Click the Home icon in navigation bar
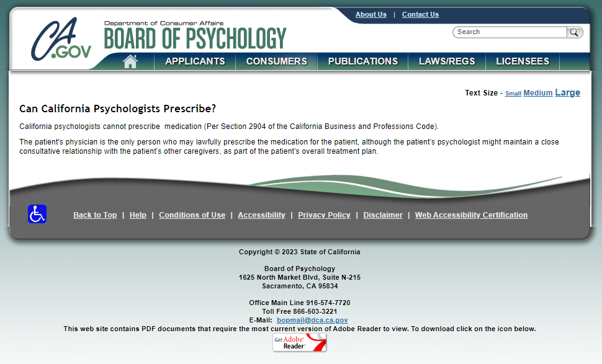The image size is (602, 364). [x=130, y=61]
